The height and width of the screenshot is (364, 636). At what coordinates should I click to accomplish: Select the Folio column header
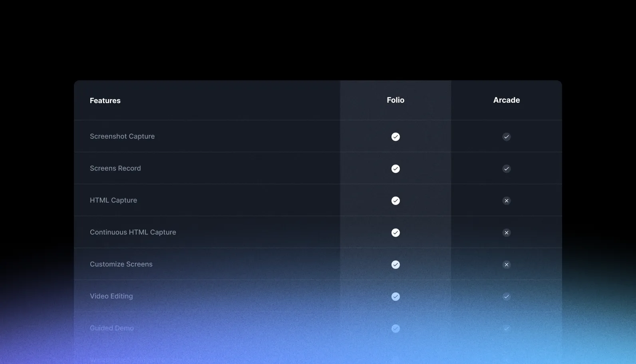click(x=396, y=100)
